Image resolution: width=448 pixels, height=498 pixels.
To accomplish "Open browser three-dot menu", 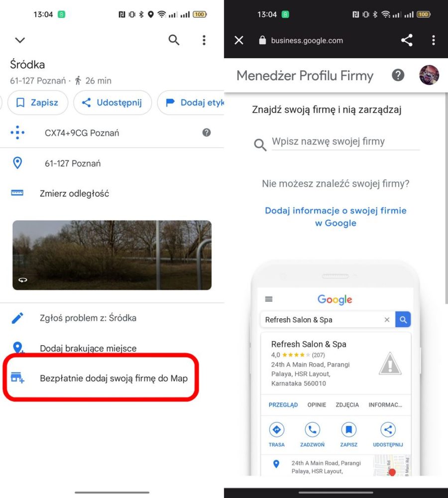I will pyautogui.click(x=434, y=40).
